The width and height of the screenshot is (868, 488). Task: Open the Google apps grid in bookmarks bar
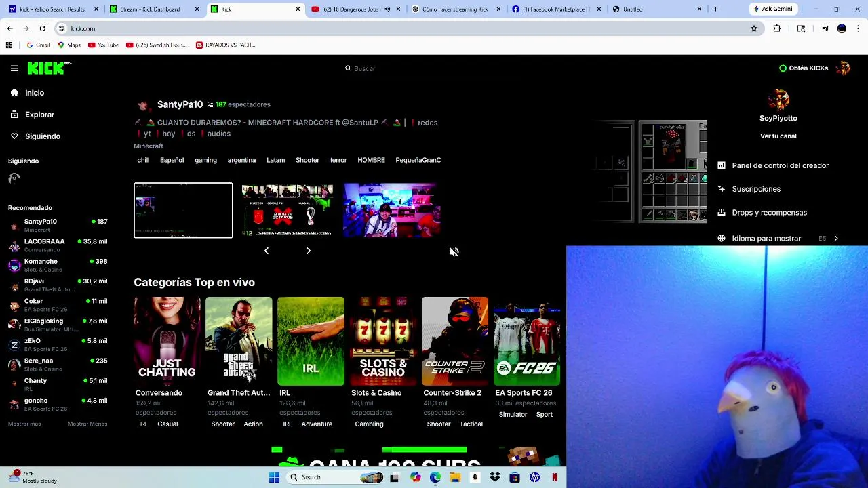pos(9,45)
